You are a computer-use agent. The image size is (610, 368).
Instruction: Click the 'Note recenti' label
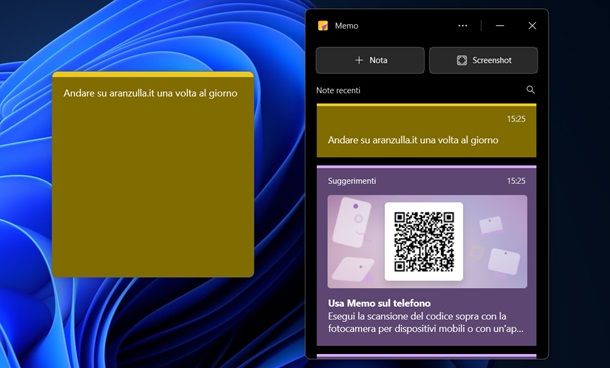338,90
